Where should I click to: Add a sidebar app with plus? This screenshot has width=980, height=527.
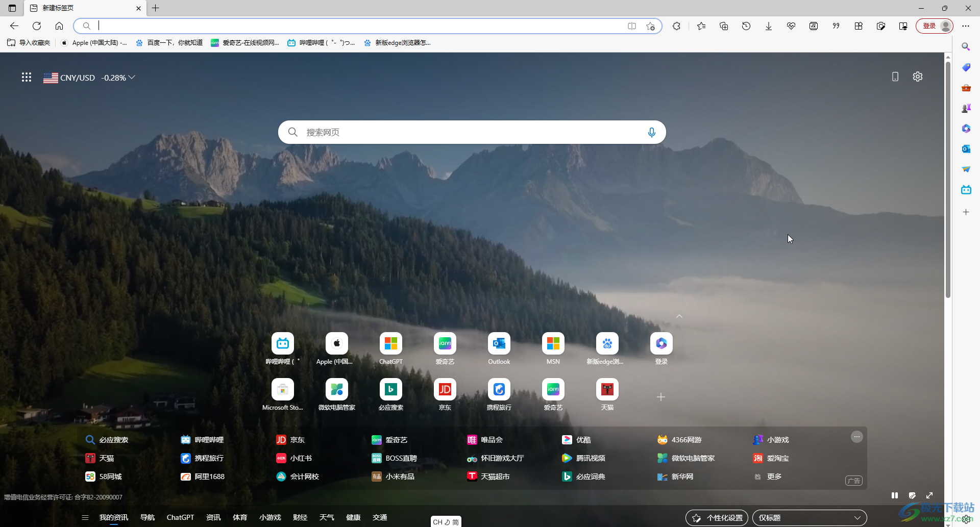pyautogui.click(x=966, y=212)
